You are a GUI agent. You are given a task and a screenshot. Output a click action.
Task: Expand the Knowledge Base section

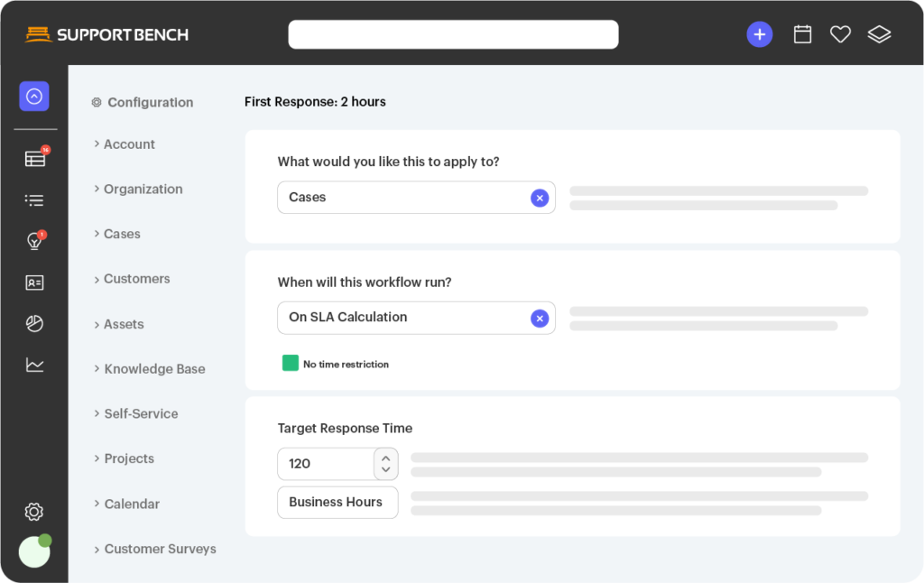pos(153,369)
